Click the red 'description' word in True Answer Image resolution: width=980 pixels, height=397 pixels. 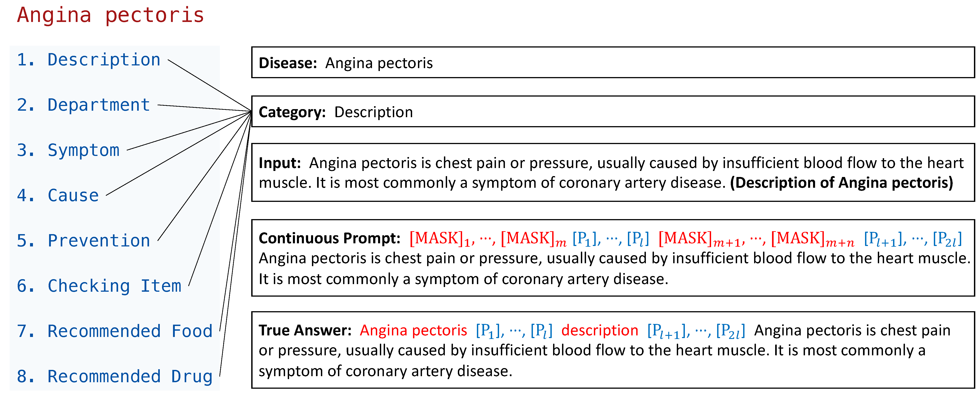pos(599,330)
